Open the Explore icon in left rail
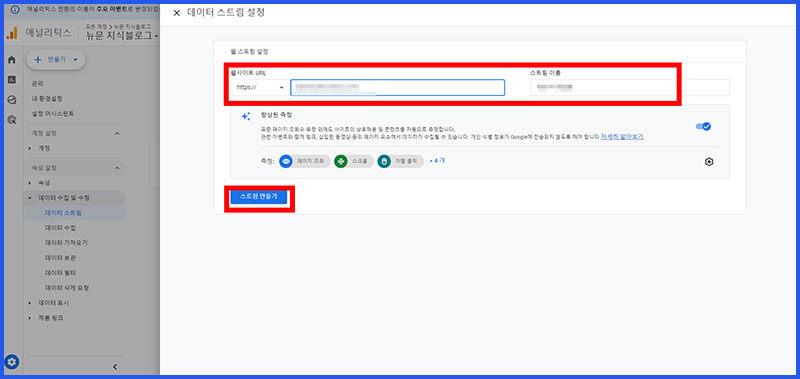This screenshot has width=800, height=379. click(x=12, y=100)
